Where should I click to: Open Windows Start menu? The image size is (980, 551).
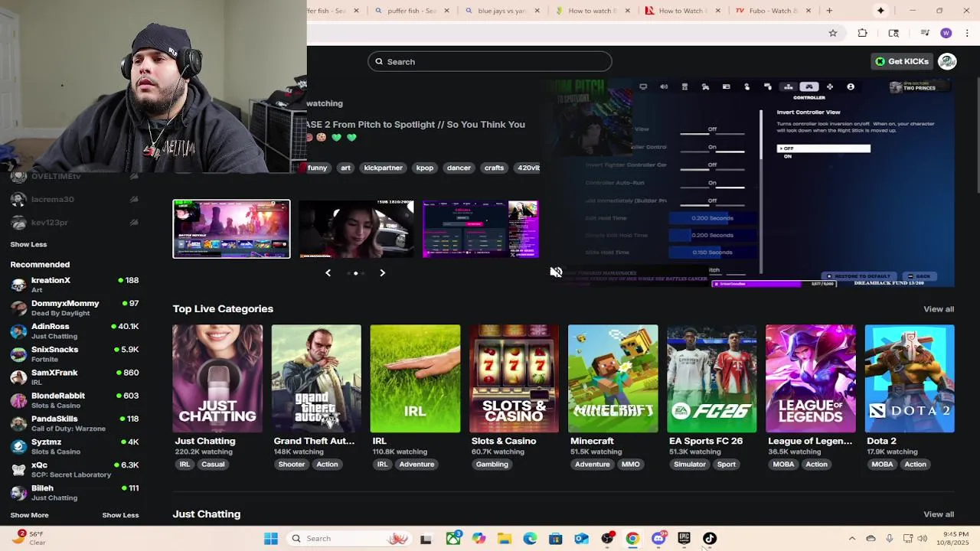271,539
